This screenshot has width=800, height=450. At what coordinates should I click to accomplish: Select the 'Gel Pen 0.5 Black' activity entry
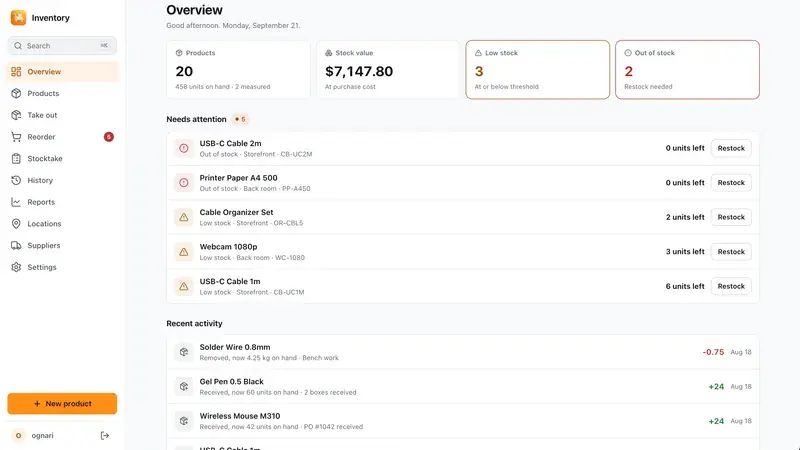[x=463, y=387]
